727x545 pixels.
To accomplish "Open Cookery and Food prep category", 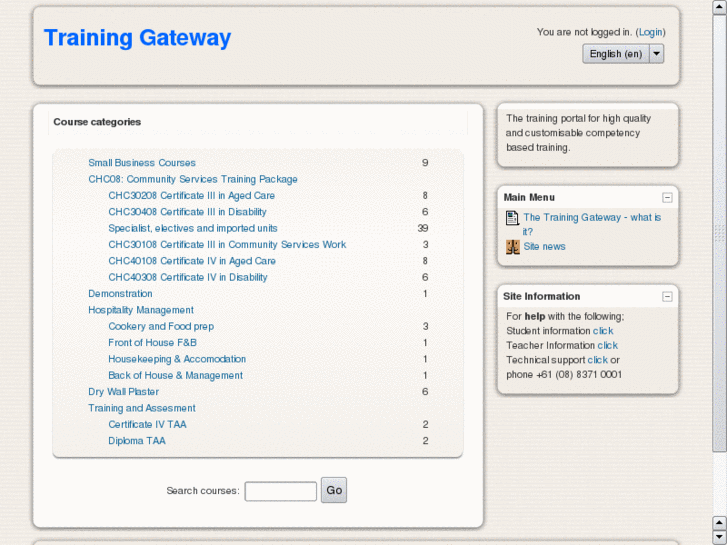I will pos(161,327).
